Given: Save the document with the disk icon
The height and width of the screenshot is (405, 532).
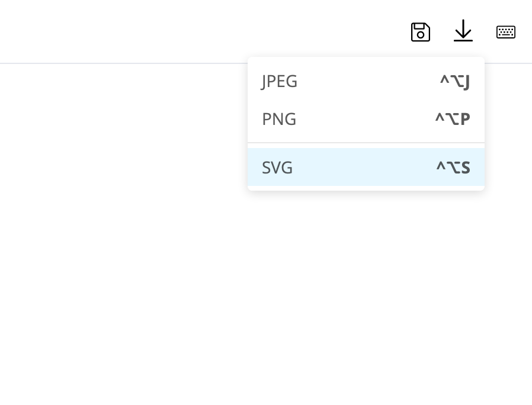Looking at the screenshot, I should point(421,32).
